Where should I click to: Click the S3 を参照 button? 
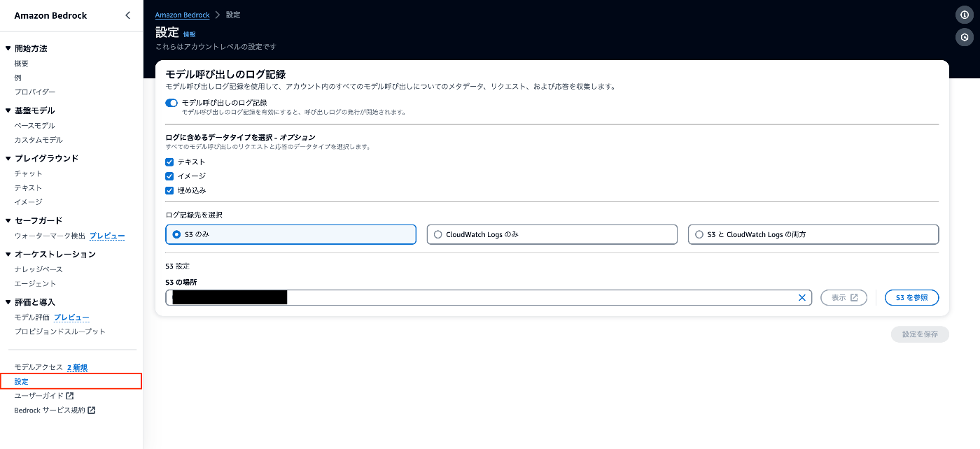(x=911, y=298)
